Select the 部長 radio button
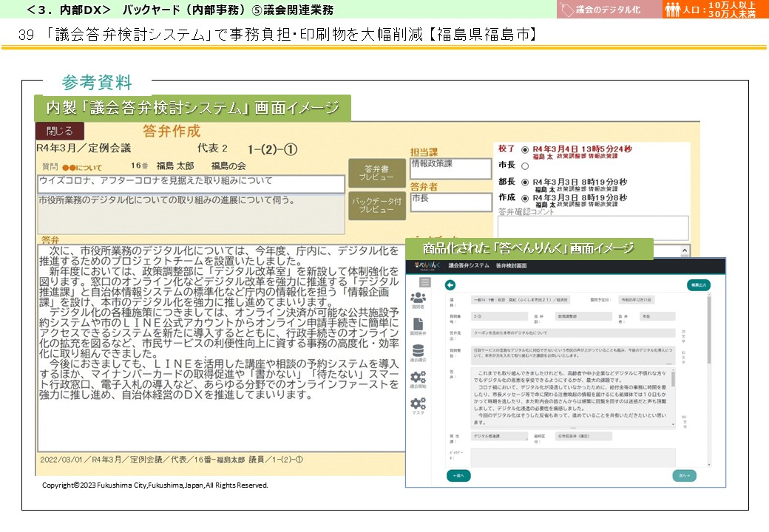769x532 pixels. [525, 183]
